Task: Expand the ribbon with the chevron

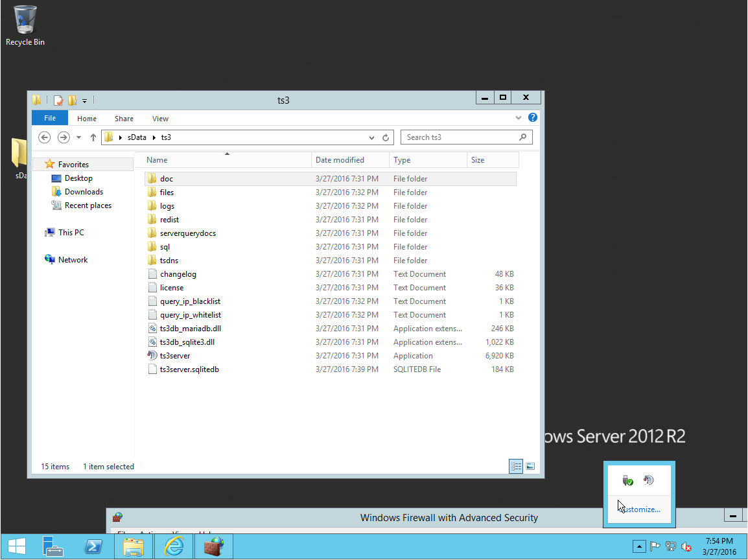Action: click(x=519, y=118)
